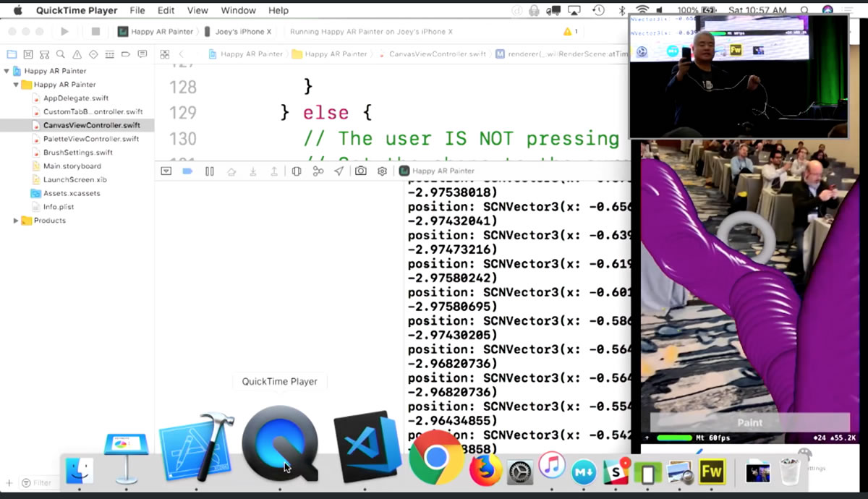Screen dimensions: 868x499
Task: Go back with editor history arrow
Action: 181,54
